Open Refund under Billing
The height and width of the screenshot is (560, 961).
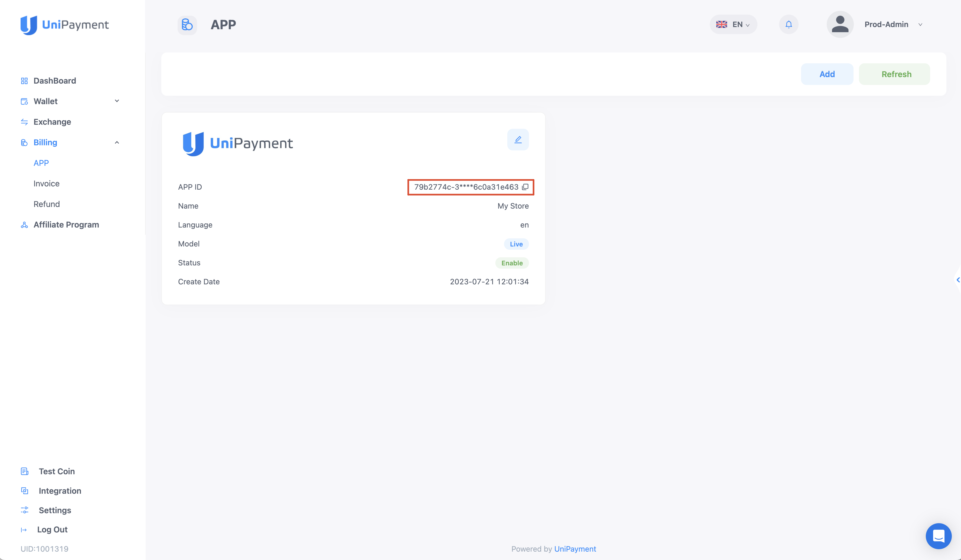(47, 204)
